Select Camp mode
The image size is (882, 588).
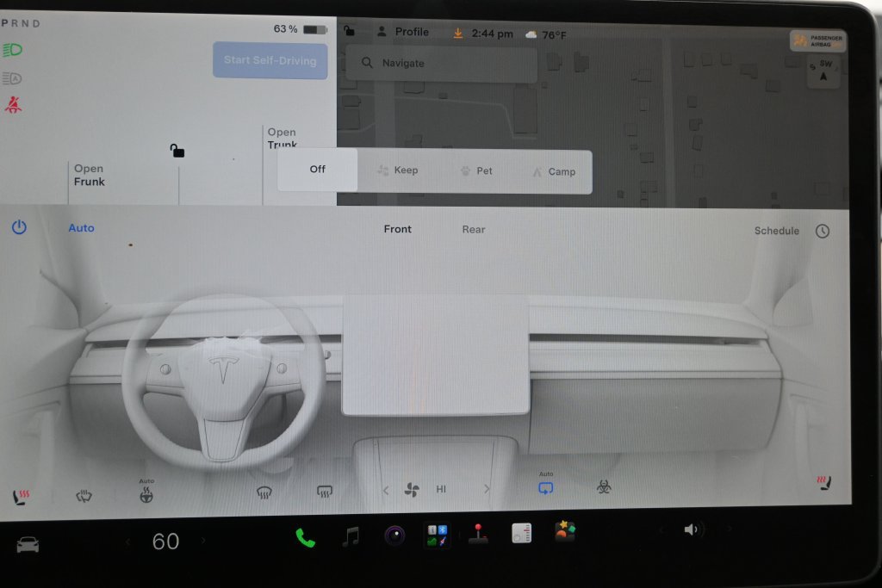[554, 172]
